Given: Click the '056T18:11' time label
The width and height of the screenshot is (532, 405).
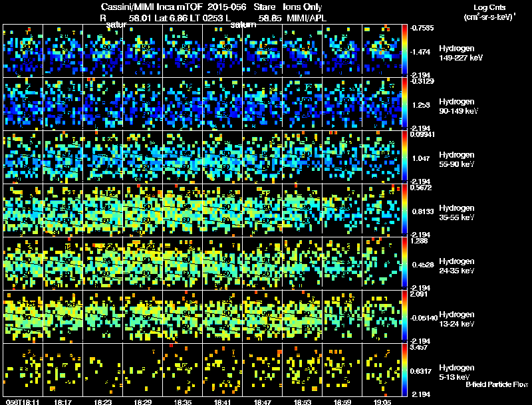Looking at the screenshot, I should pos(23,402).
